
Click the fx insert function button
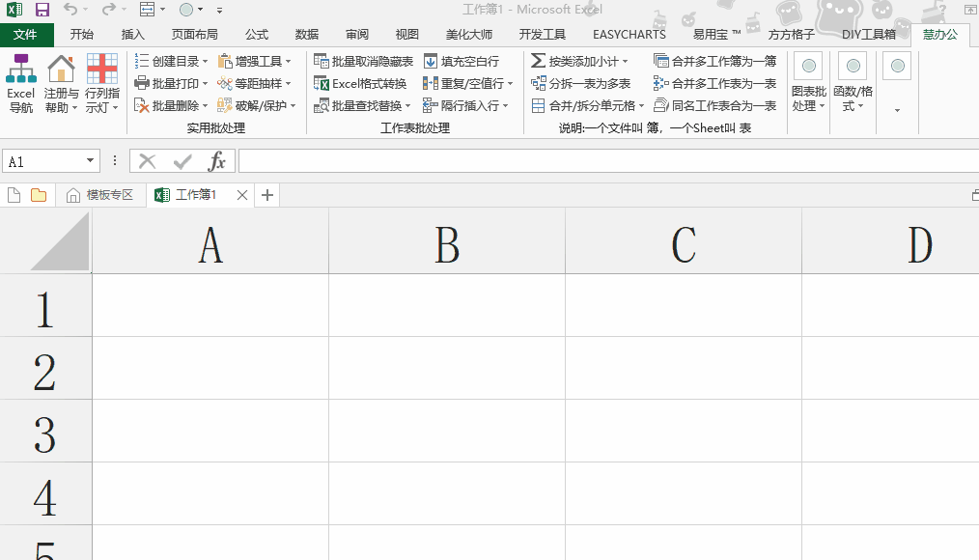tap(216, 161)
